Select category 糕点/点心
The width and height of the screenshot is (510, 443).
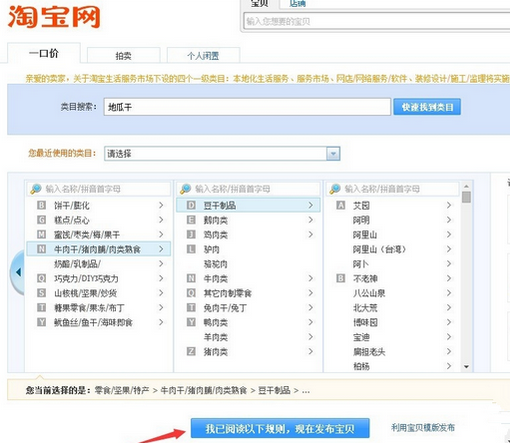coord(99,220)
